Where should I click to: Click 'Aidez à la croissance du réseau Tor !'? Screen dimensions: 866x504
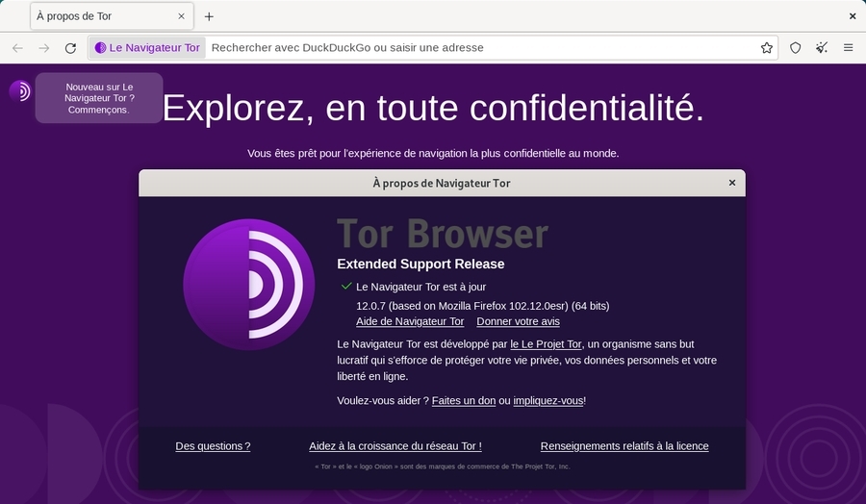coord(395,446)
